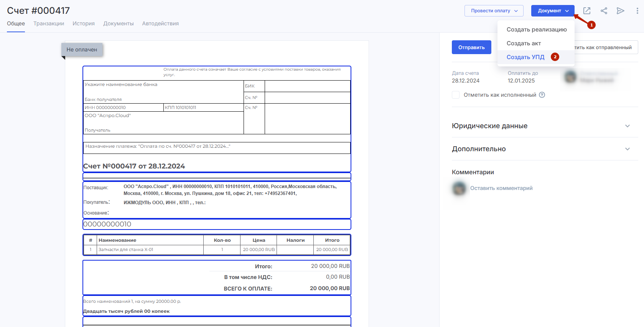Enable the Отметить как исполненный checkbox
The height and width of the screenshot is (327, 644).
tap(456, 95)
